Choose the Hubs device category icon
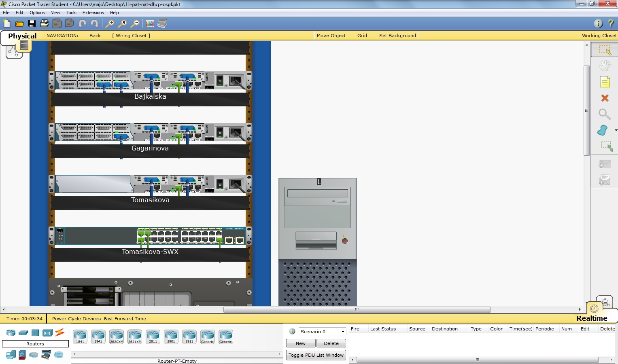The width and height of the screenshot is (618, 364). pos(35,333)
